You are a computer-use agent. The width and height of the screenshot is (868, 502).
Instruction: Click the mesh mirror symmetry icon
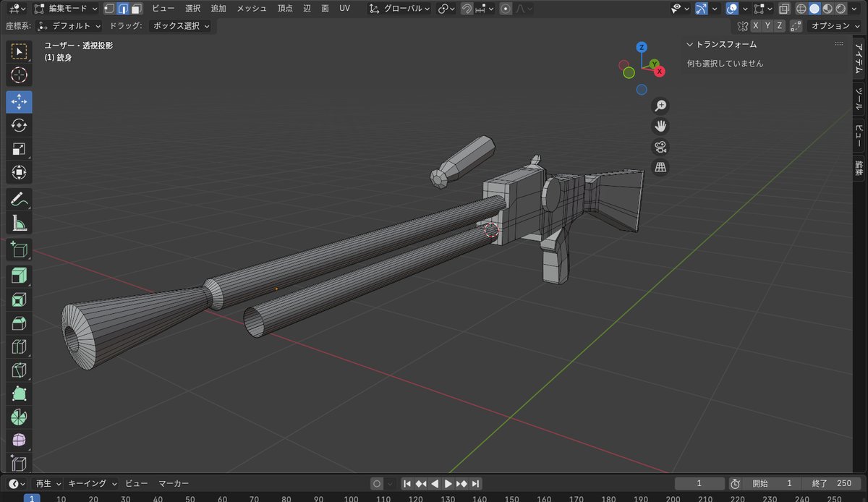point(742,26)
